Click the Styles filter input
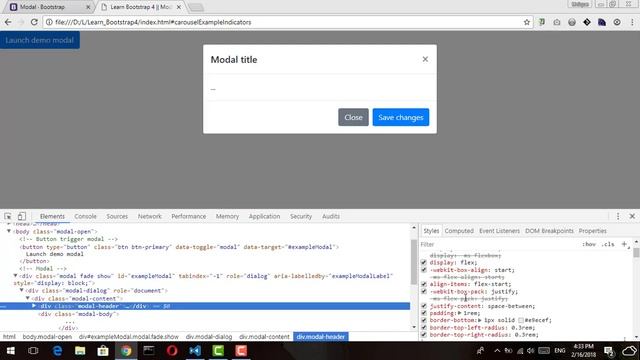This screenshot has height=360, width=640. click(x=498, y=244)
